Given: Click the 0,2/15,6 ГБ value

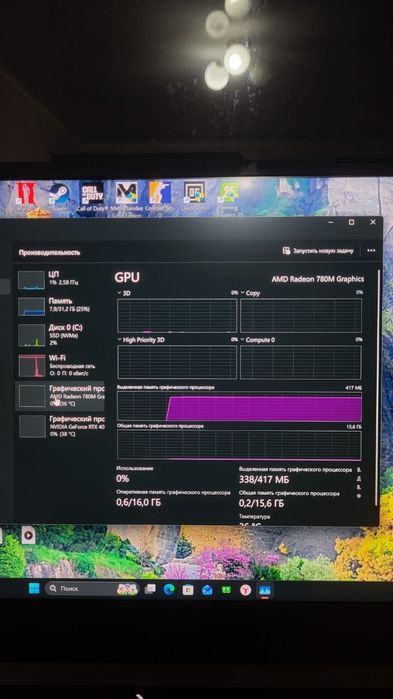Looking at the screenshot, I should tap(261, 504).
